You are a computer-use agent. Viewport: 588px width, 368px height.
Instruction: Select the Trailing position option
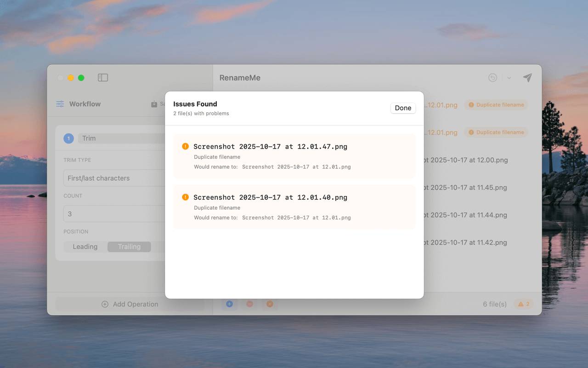(129, 247)
